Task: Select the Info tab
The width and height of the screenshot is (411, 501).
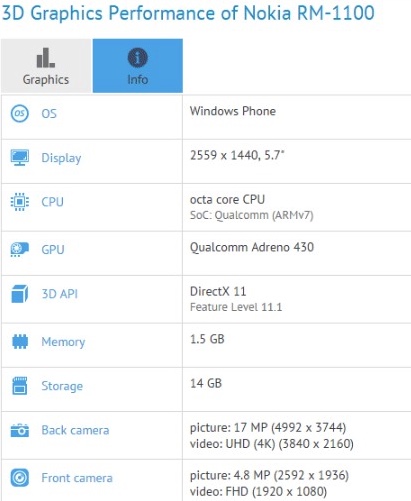Action: pos(138,66)
